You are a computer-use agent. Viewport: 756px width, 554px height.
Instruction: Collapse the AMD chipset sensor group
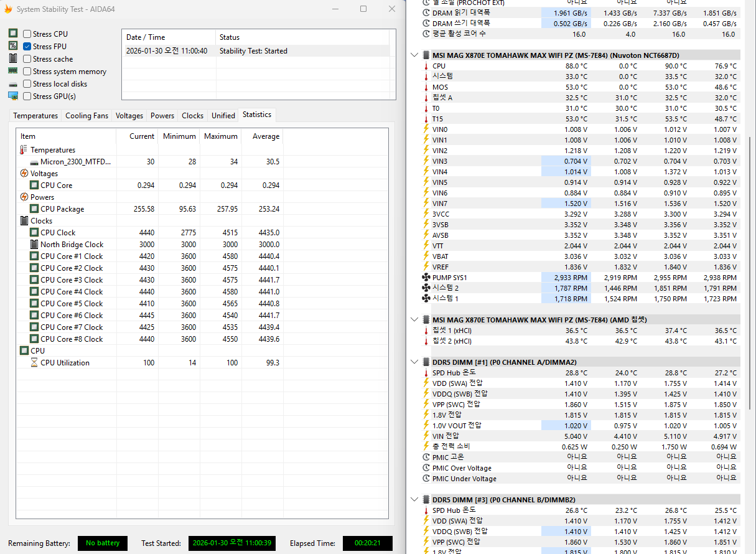point(415,319)
